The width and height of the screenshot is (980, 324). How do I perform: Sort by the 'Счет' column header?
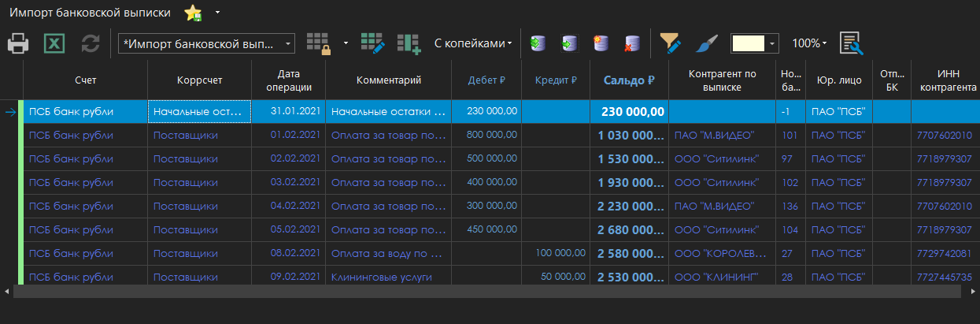point(86,80)
